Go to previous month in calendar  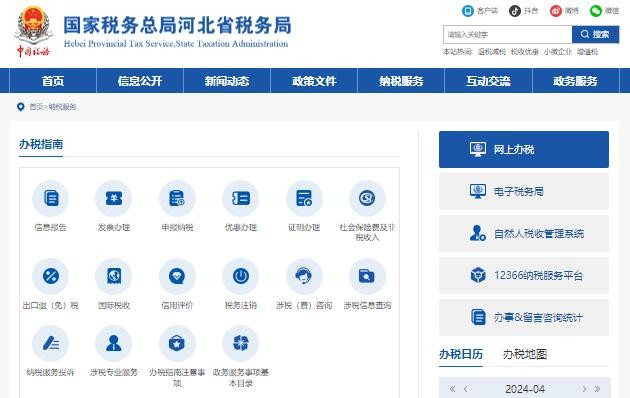tap(466, 389)
